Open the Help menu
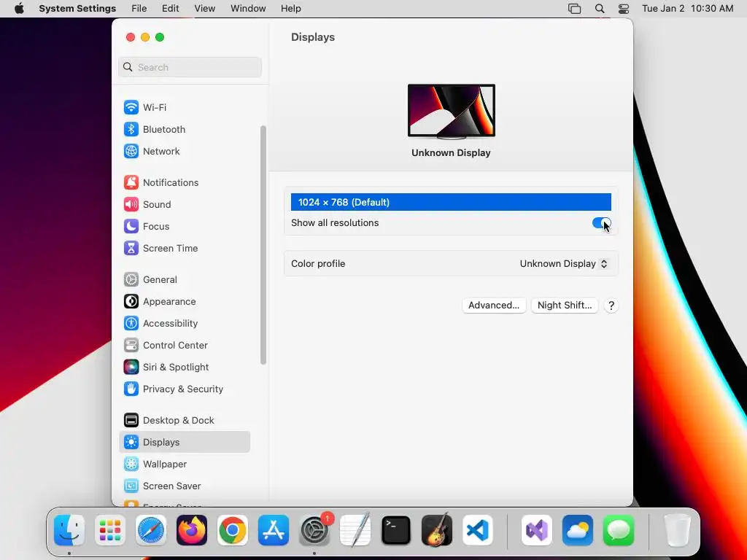This screenshot has height=560, width=747. (x=290, y=9)
